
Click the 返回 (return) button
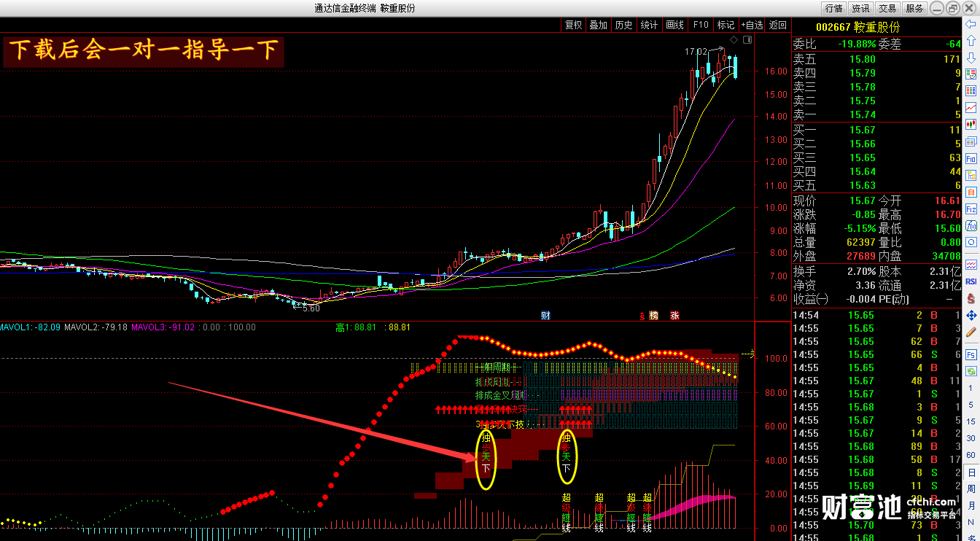(778, 25)
